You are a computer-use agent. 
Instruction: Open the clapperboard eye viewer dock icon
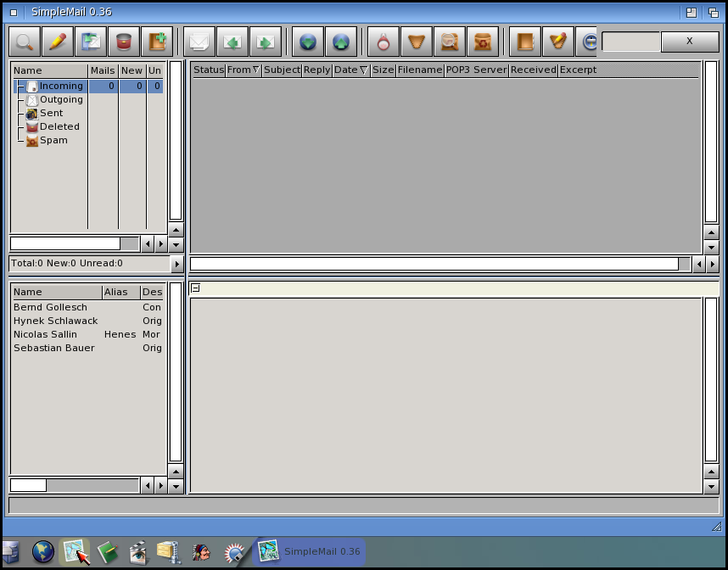pos(138,552)
